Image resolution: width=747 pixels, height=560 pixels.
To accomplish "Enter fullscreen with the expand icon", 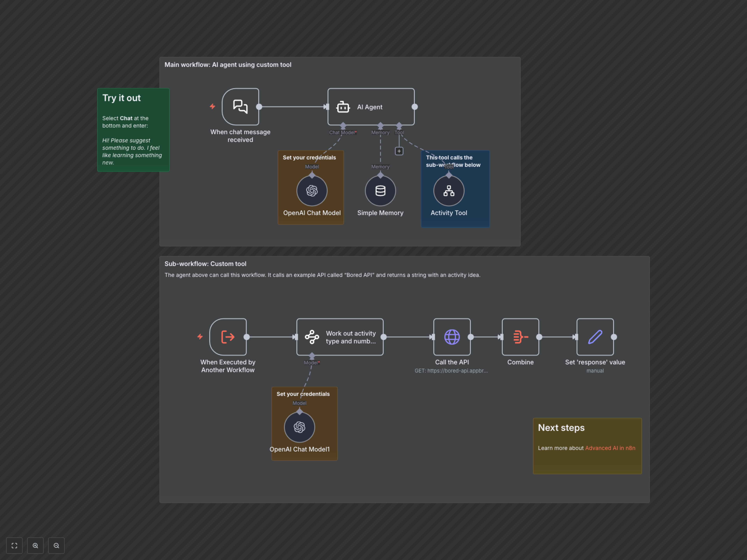I will click(14, 545).
